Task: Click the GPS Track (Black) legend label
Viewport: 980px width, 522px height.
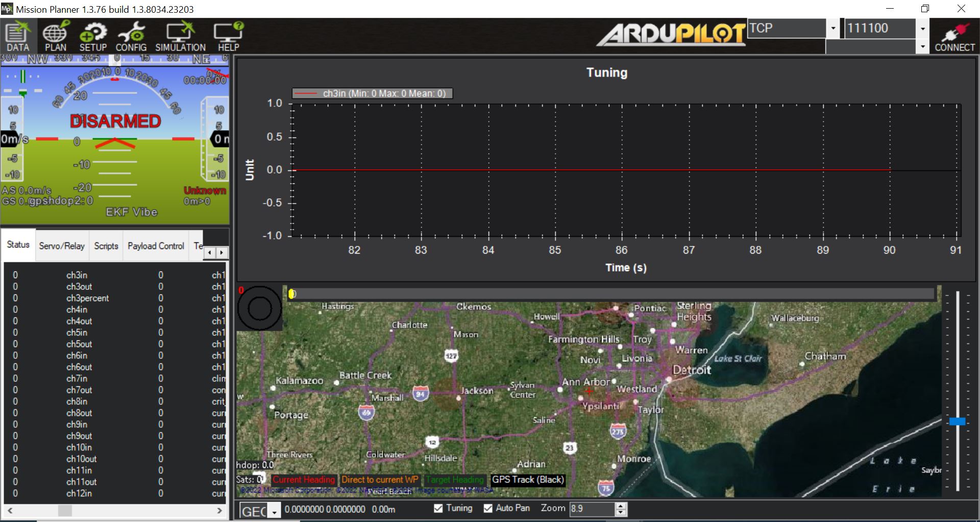Action: click(x=528, y=480)
